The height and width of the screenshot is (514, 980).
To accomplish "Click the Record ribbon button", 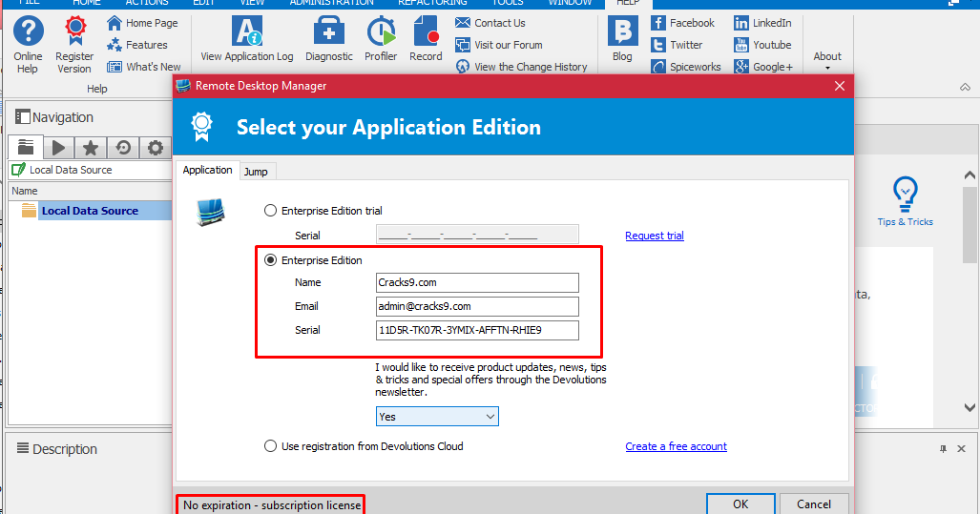I will coord(426,39).
